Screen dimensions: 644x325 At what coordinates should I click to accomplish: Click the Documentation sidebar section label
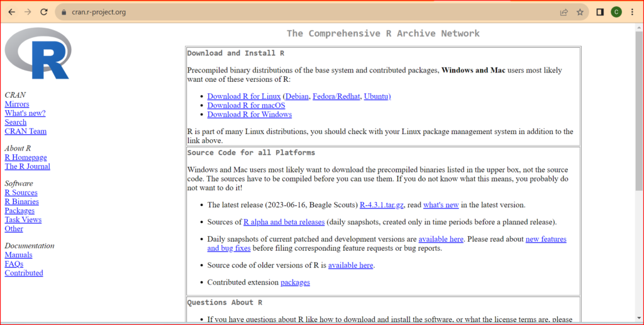(x=30, y=246)
